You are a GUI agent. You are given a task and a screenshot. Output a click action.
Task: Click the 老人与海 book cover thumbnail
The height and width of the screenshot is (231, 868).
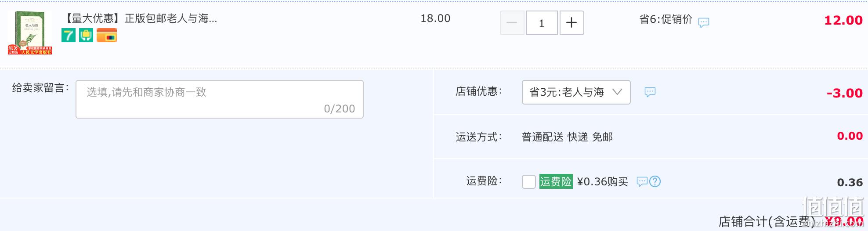(30, 32)
